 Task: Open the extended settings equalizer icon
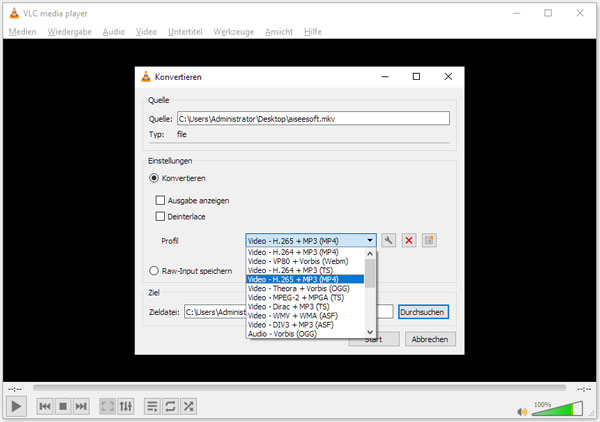pos(126,406)
